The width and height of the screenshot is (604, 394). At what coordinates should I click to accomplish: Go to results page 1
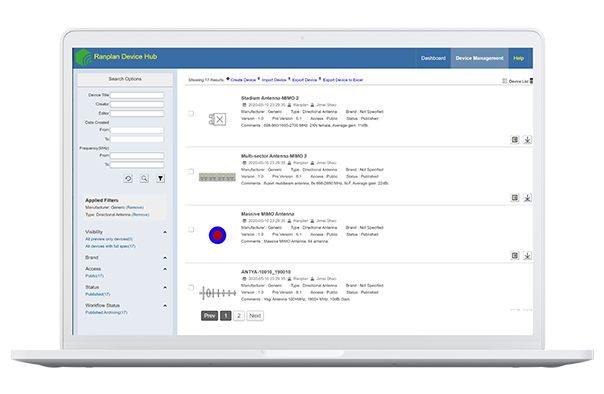coord(226,316)
